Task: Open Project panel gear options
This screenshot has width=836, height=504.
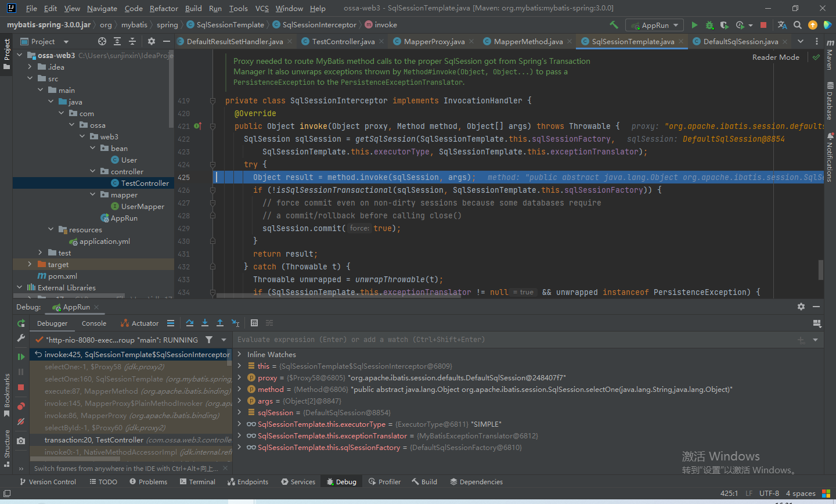Action: [x=152, y=41]
